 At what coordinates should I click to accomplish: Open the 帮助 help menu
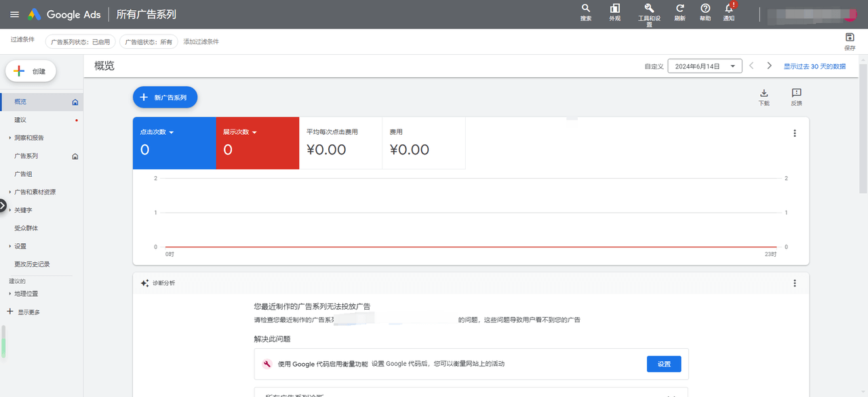coord(705,12)
